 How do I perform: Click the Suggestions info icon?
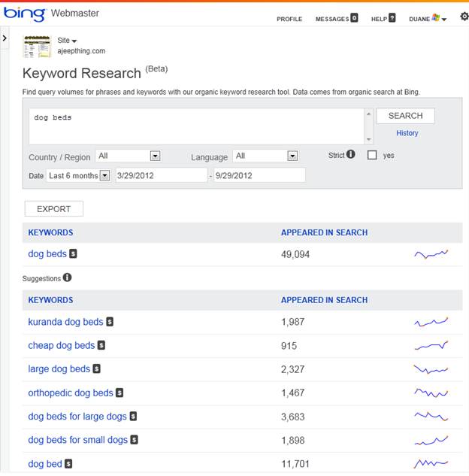pos(67,277)
